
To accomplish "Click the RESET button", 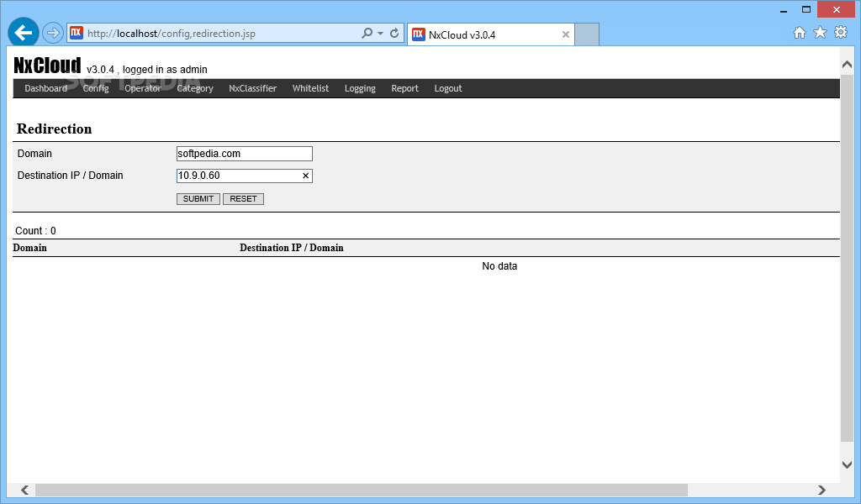I will [x=243, y=198].
